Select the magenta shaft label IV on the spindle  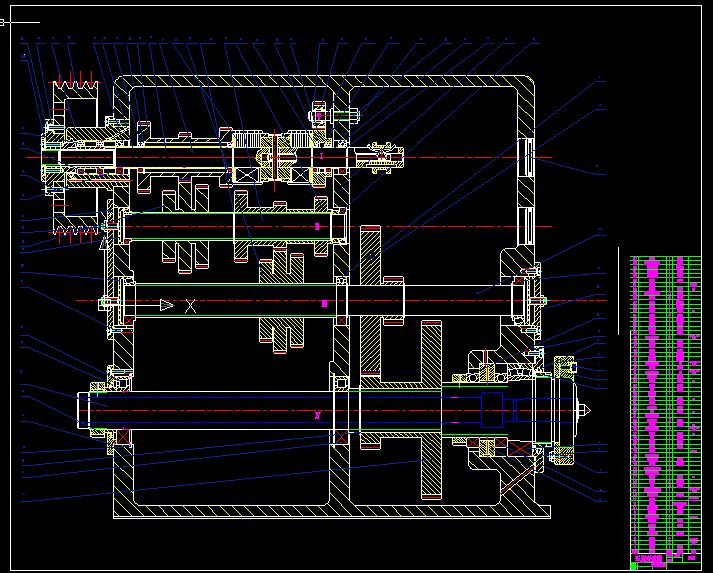click(x=318, y=415)
